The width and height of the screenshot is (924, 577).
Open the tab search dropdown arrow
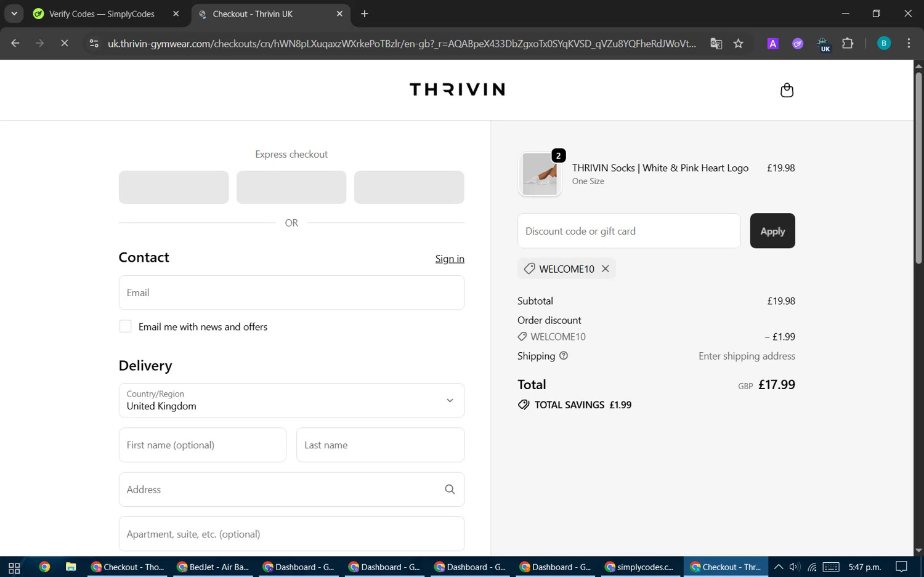[14, 14]
